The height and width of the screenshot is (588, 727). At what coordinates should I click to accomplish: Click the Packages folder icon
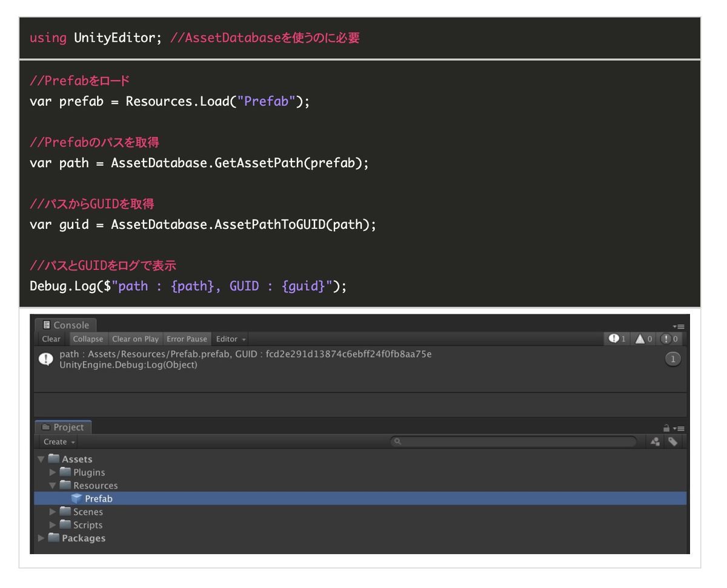coord(53,538)
